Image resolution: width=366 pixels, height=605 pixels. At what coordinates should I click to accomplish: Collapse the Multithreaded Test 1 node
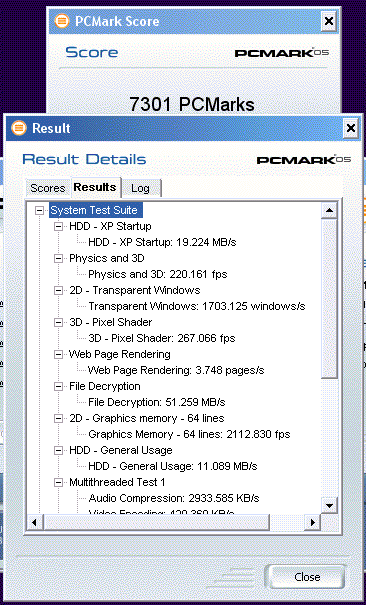click(58, 483)
